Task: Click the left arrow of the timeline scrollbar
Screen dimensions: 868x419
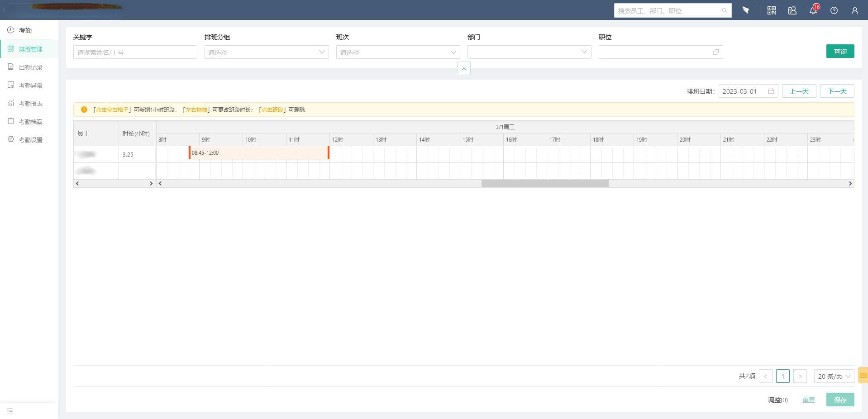Action: coord(160,183)
